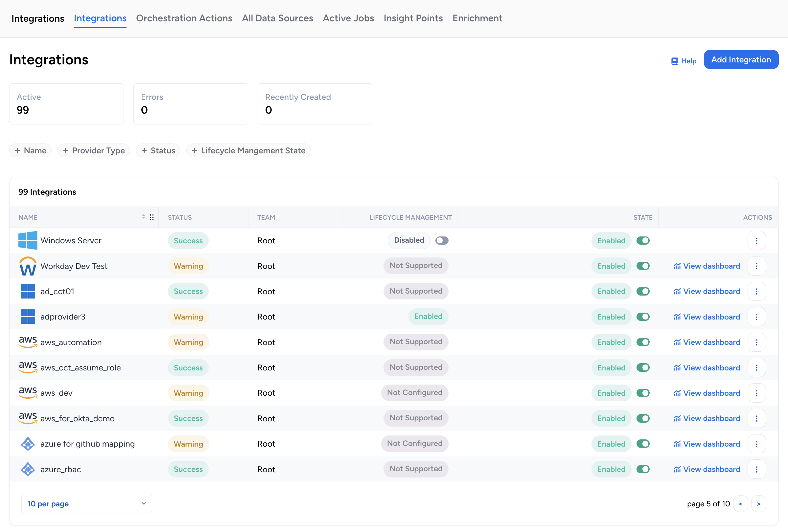The image size is (788, 532).
Task: Click the aws_for_okta_demo AWS logo
Action: pyautogui.click(x=28, y=418)
